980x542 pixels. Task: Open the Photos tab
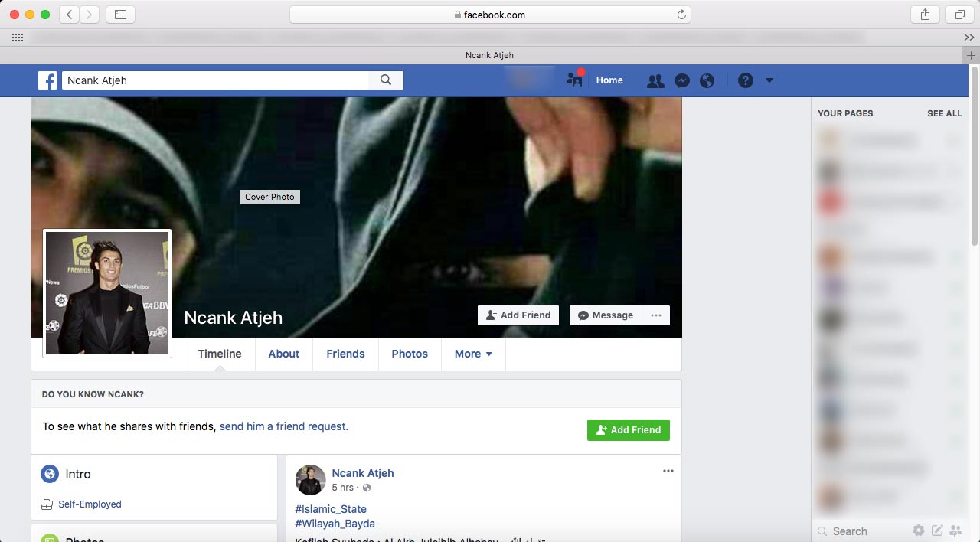[410, 354]
